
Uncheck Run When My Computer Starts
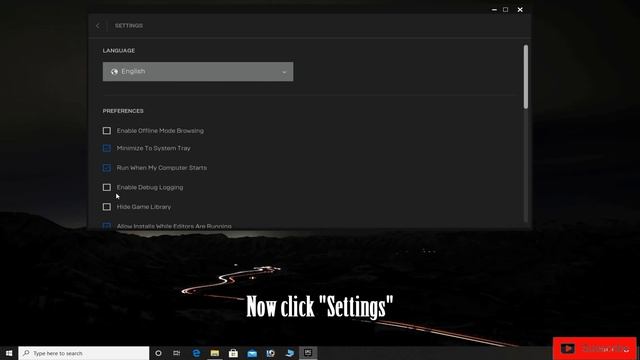tap(107, 168)
